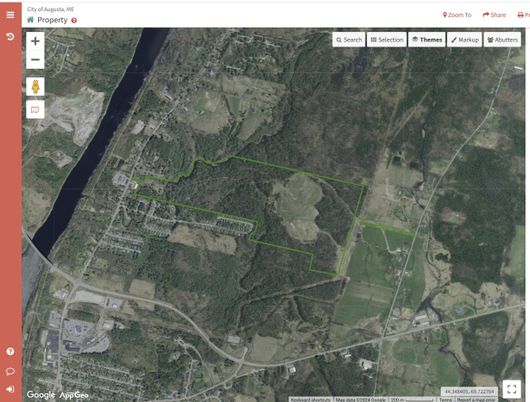Toggle the fullscreen map view

pyautogui.click(x=511, y=389)
